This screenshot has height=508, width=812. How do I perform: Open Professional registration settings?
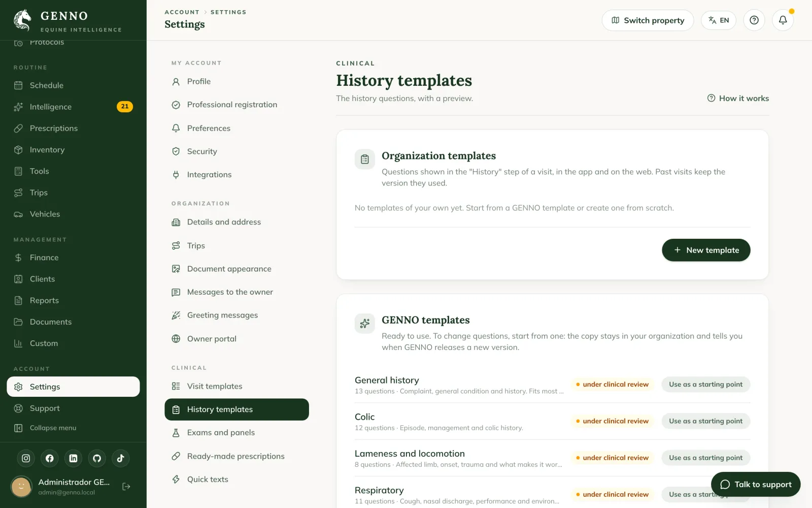pyautogui.click(x=236, y=105)
